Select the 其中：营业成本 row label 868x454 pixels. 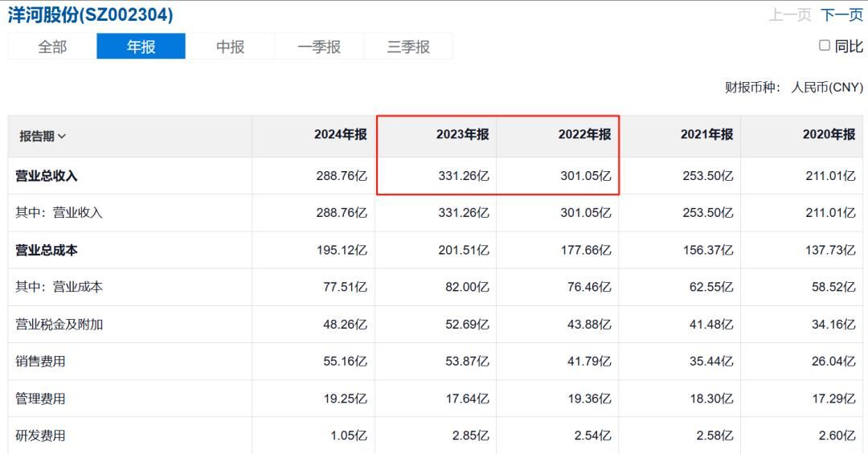pyautogui.click(x=59, y=287)
